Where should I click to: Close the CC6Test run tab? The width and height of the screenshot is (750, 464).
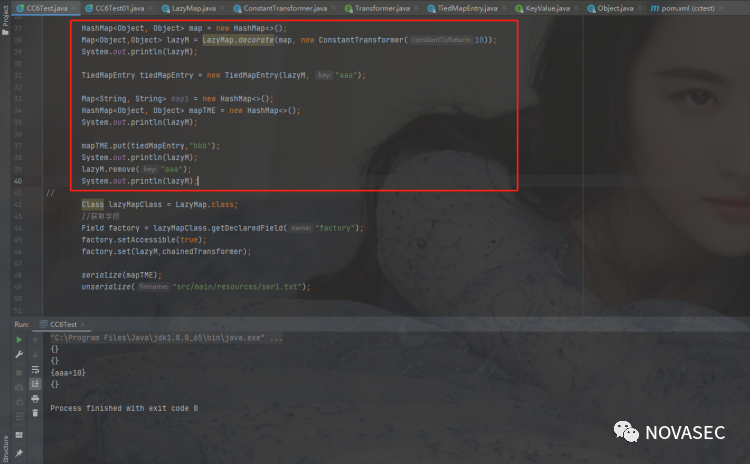tap(83, 324)
